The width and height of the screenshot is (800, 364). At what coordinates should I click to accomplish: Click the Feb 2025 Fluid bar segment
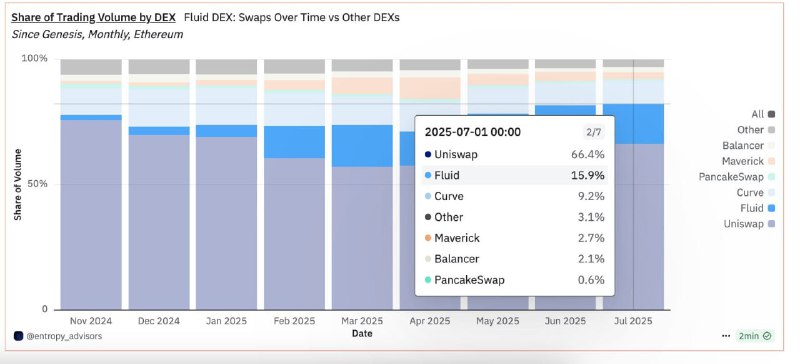tap(294, 142)
